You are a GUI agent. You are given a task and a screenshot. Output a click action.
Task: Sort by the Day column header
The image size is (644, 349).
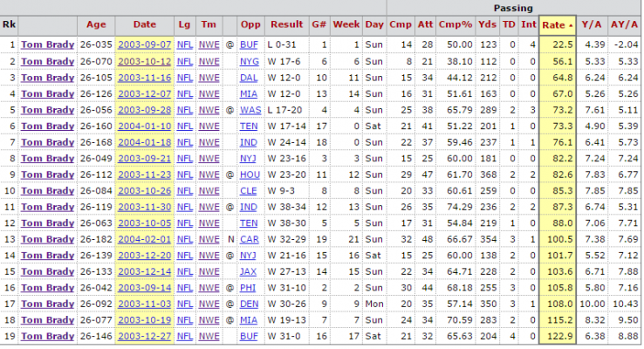coord(374,24)
